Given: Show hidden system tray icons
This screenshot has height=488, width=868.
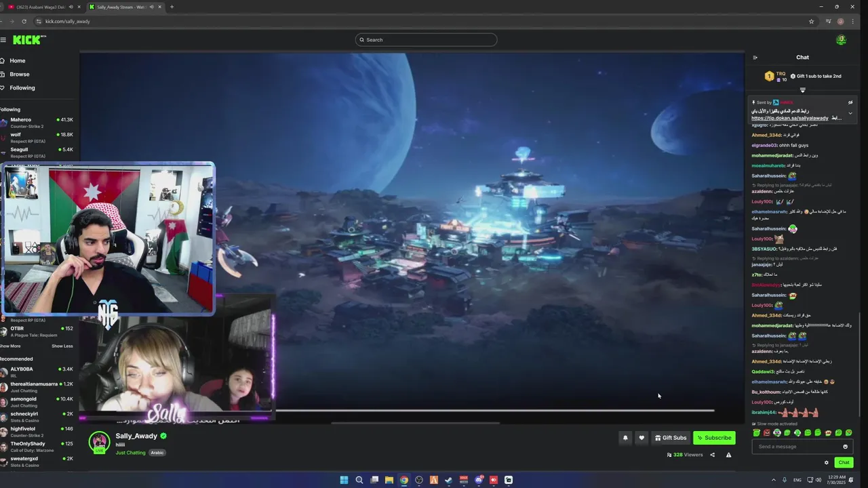Looking at the screenshot, I should pyautogui.click(x=773, y=480).
